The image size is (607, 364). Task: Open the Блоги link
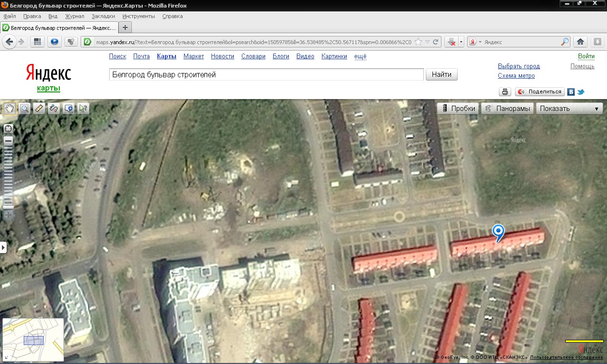click(x=281, y=56)
